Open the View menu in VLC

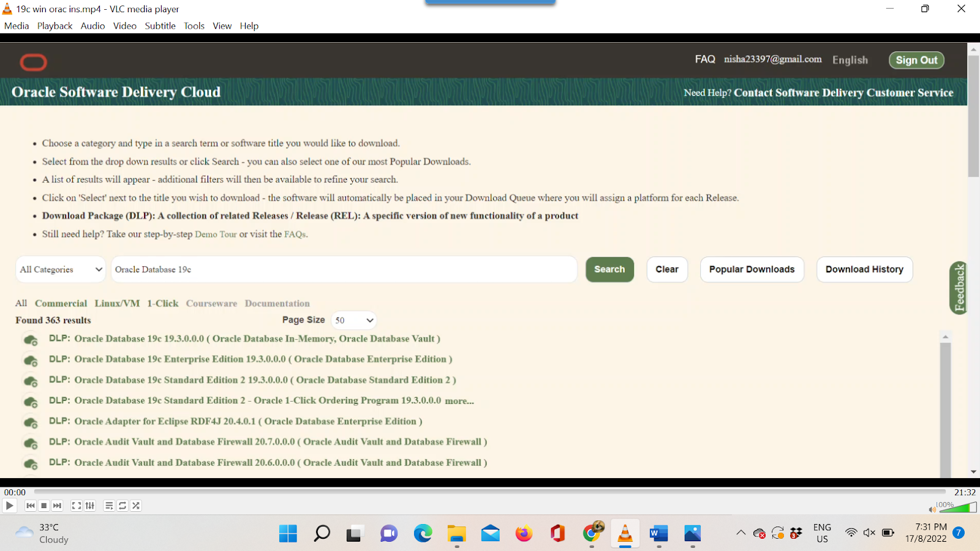222,26
